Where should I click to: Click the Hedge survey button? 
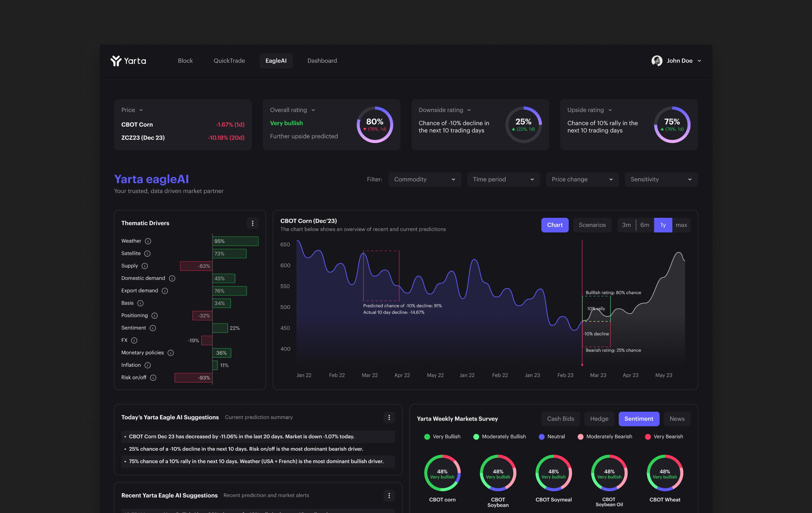point(599,419)
